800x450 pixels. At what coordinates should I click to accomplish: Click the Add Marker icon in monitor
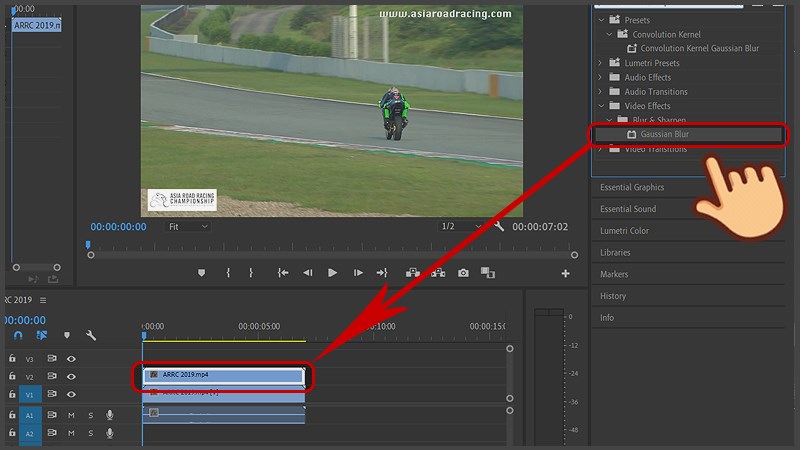(x=201, y=273)
